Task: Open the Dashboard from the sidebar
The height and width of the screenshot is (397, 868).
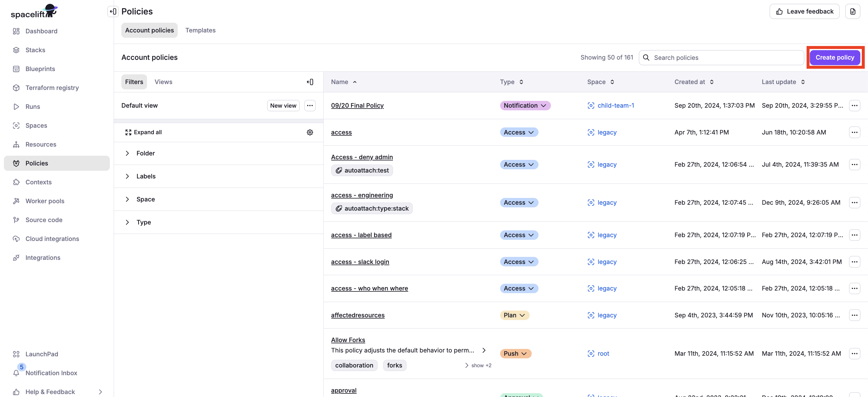Action: (x=41, y=31)
